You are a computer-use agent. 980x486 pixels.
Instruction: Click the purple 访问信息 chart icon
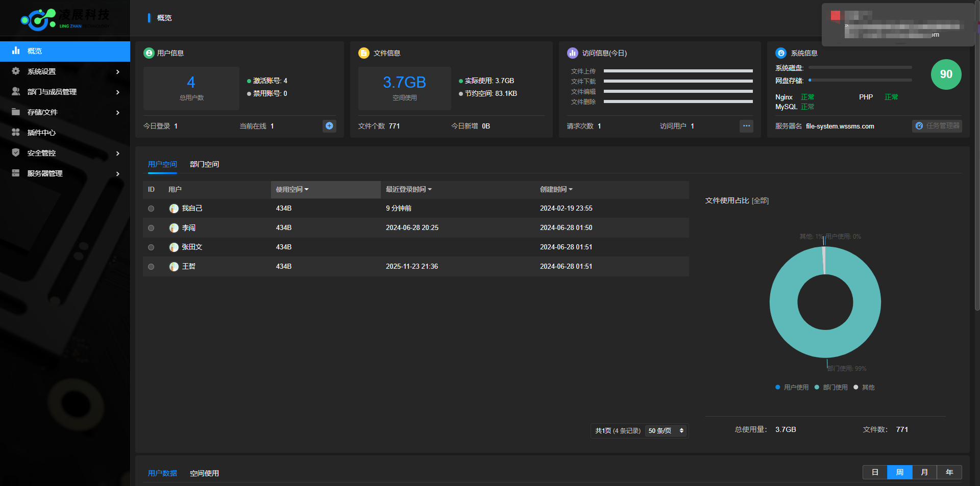[573, 53]
